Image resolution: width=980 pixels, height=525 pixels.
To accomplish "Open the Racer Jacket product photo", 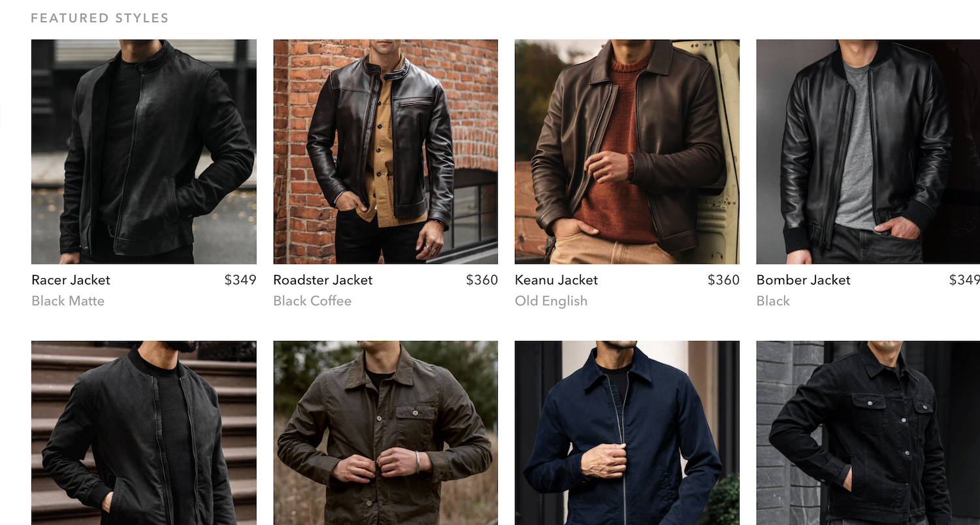I will coord(144,151).
